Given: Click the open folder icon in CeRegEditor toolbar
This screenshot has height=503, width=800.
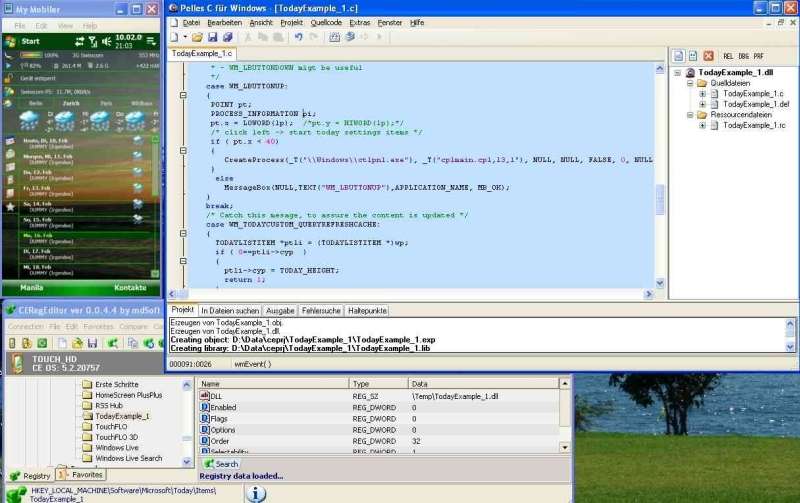Looking at the screenshot, I should [77, 343].
